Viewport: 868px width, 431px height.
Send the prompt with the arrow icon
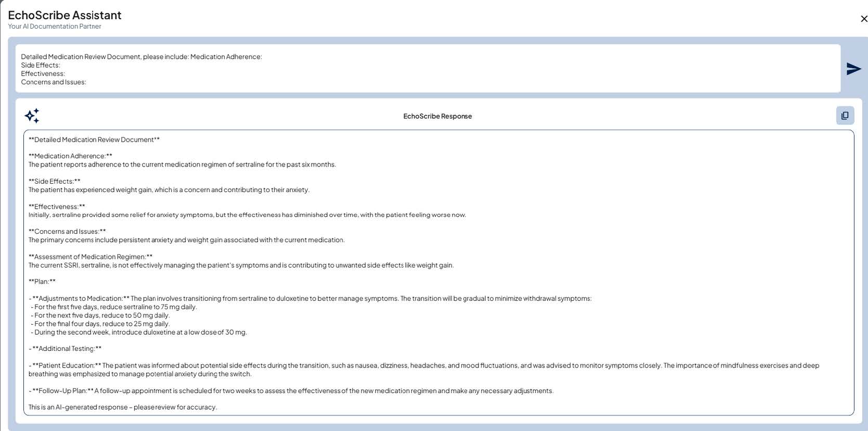point(853,69)
